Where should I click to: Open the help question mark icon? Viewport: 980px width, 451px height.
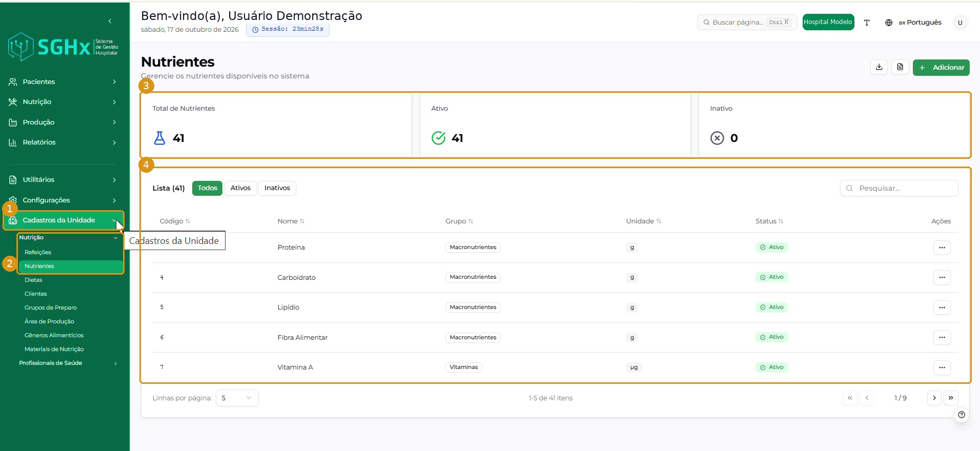pos(962,415)
